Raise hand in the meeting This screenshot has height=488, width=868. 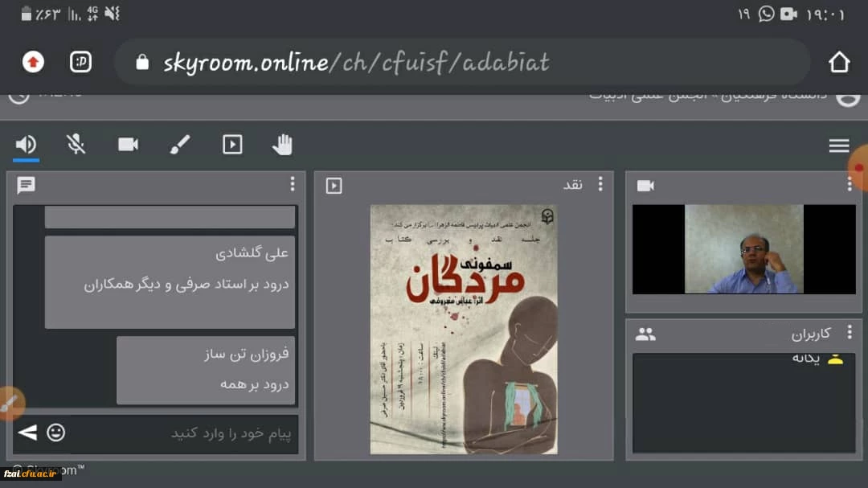282,145
